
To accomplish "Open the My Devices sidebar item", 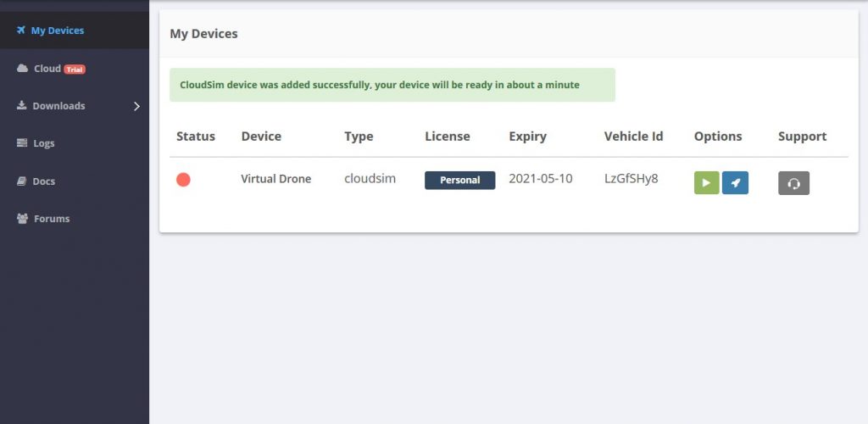I will 58,31.
